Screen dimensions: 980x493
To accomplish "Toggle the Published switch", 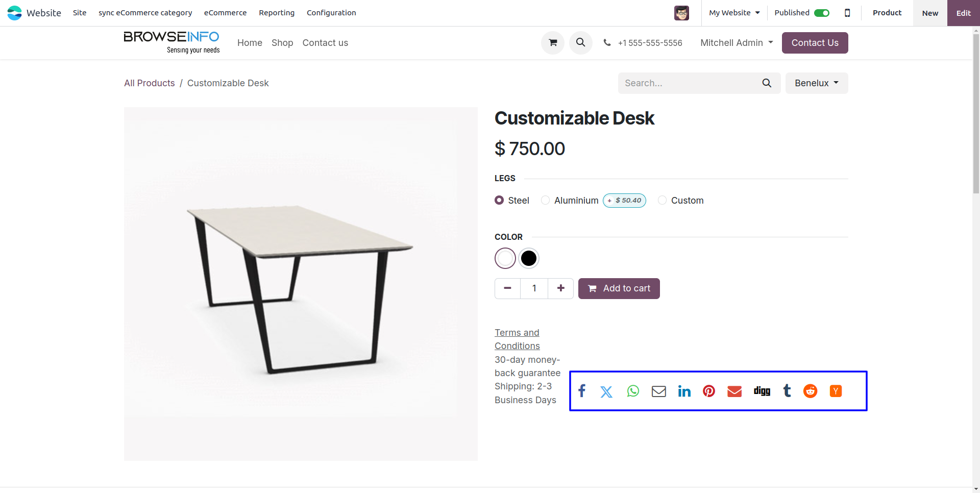I will pos(821,13).
